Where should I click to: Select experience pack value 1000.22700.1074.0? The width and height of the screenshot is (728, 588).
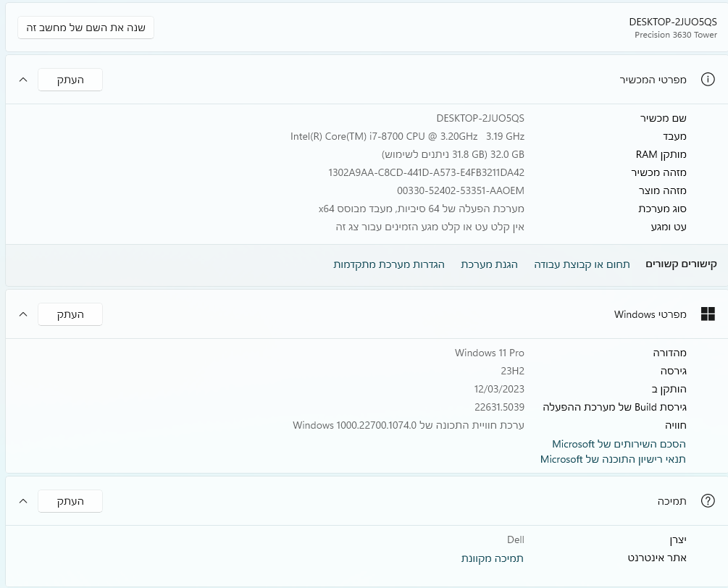tap(408, 425)
